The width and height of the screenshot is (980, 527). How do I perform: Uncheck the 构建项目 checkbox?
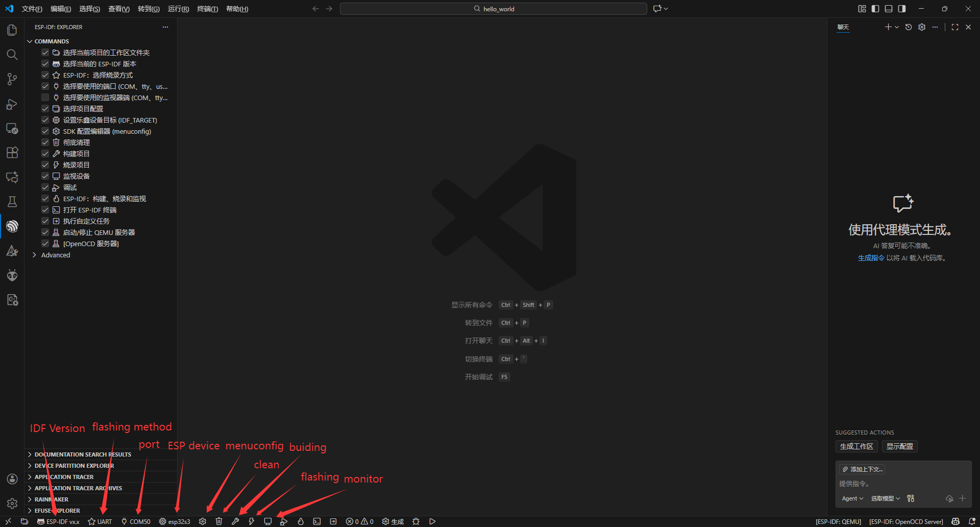pyautogui.click(x=45, y=154)
